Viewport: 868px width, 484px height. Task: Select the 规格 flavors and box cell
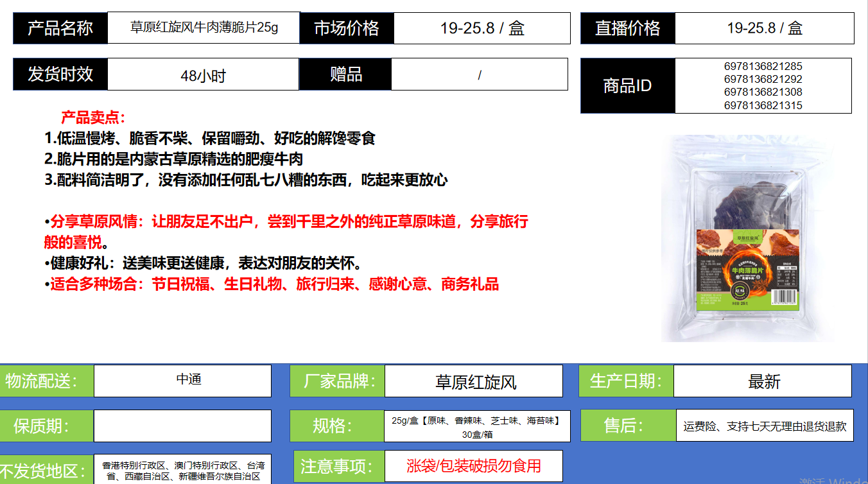[x=476, y=426]
